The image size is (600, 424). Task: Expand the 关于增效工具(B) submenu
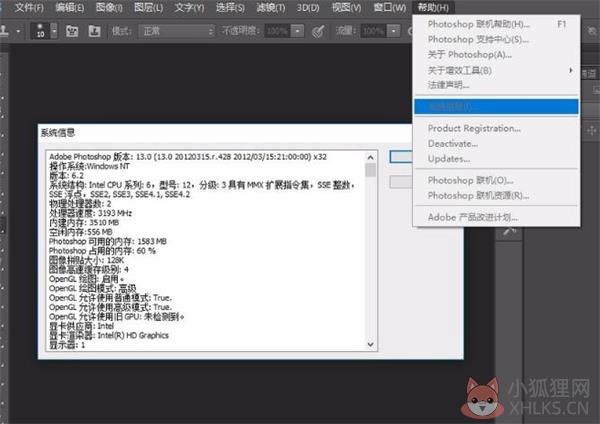click(x=497, y=70)
